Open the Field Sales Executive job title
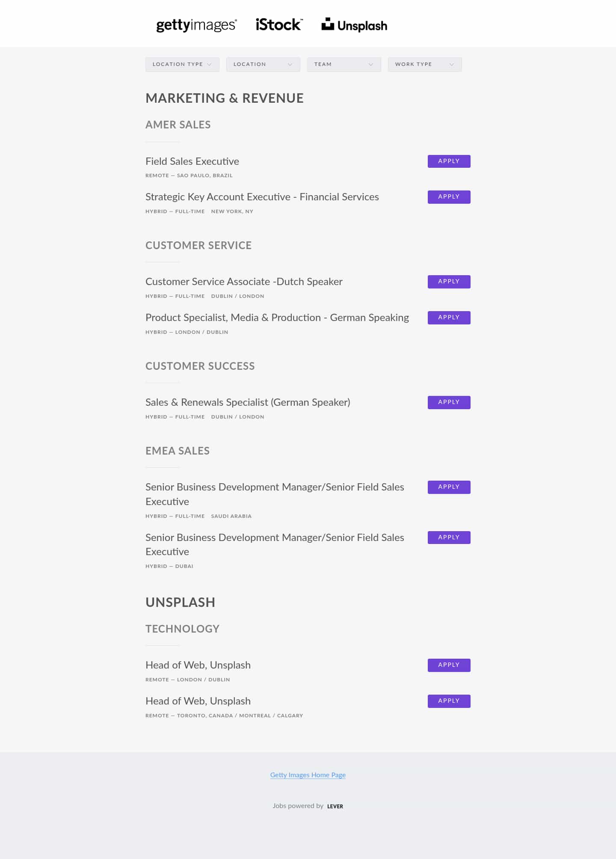The height and width of the screenshot is (859, 616). [192, 161]
